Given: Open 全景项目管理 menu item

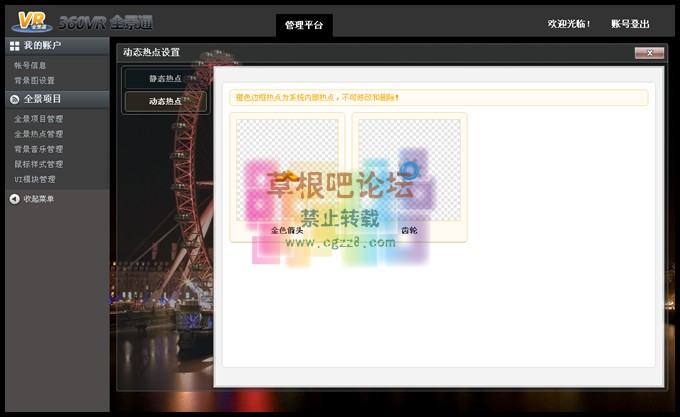Looking at the screenshot, I should 39,119.
